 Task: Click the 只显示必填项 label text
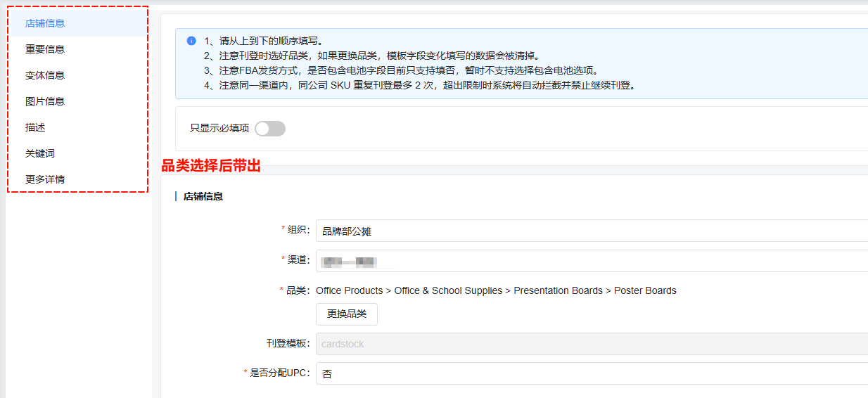[x=219, y=129]
